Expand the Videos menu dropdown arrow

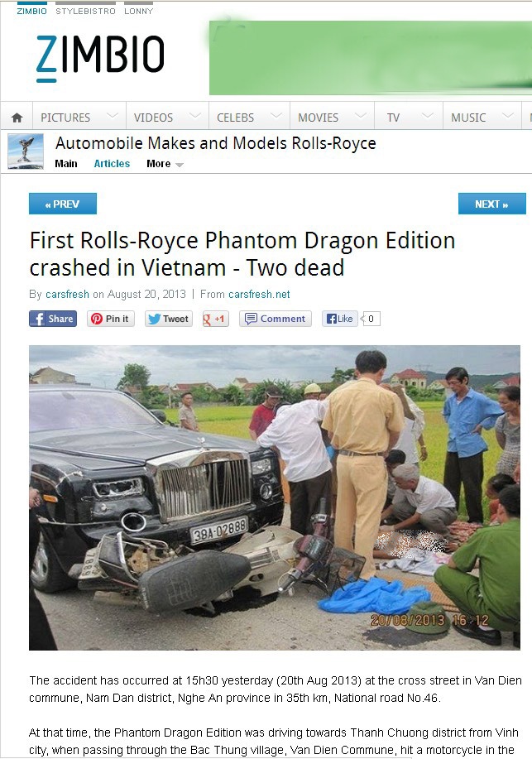tap(195, 116)
